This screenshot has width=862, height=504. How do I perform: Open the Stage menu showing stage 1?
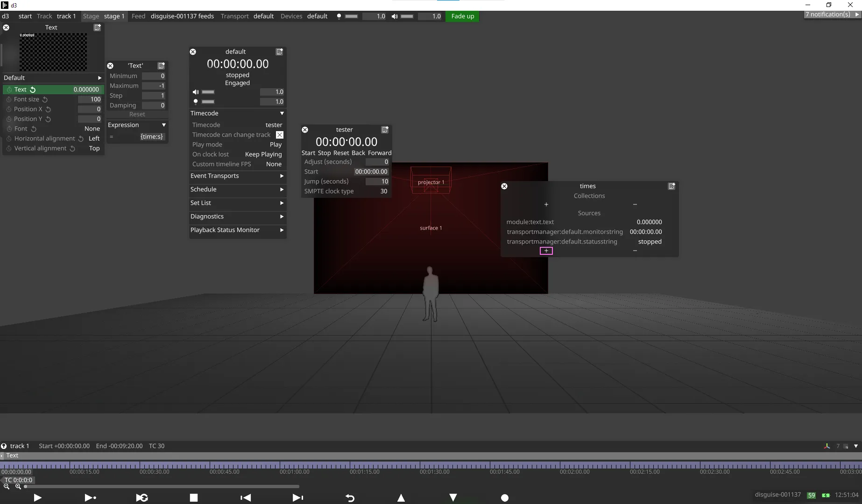point(114,16)
